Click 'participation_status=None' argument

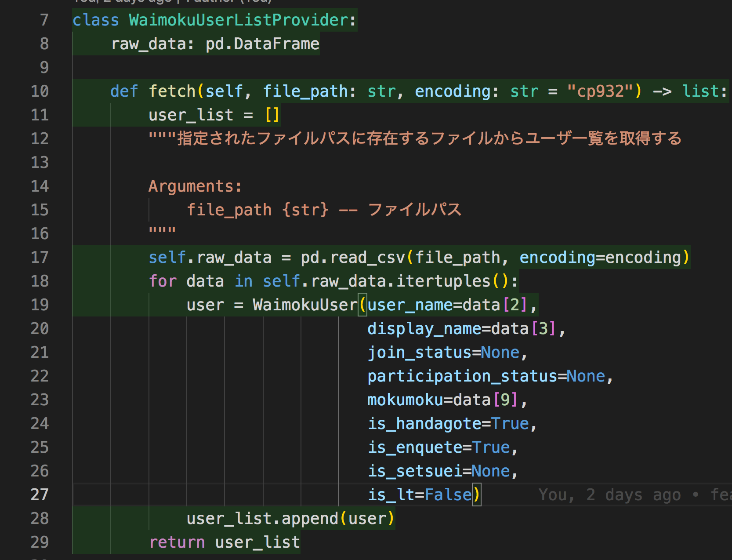click(x=486, y=376)
